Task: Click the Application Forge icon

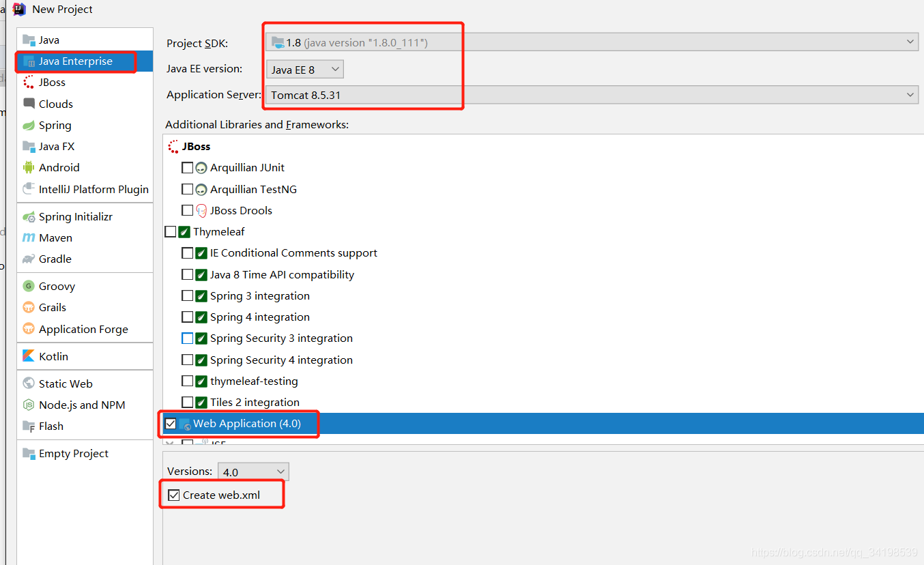Action: point(29,329)
